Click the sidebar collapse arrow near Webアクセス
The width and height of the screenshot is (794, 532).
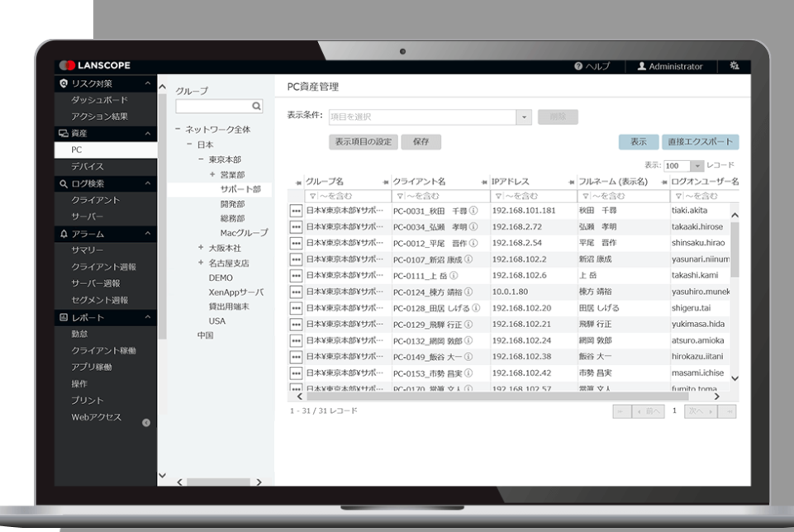[146, 423]
